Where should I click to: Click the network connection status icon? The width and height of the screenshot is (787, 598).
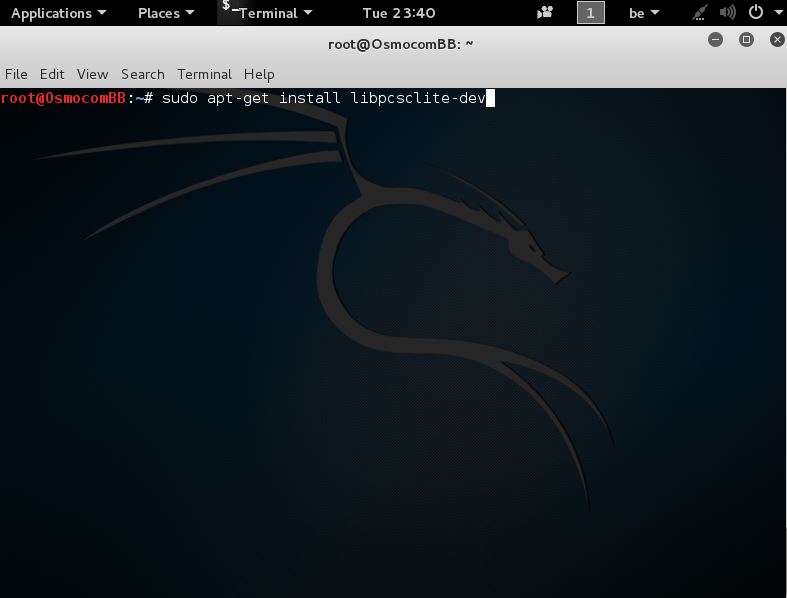(x=700, y=13)
